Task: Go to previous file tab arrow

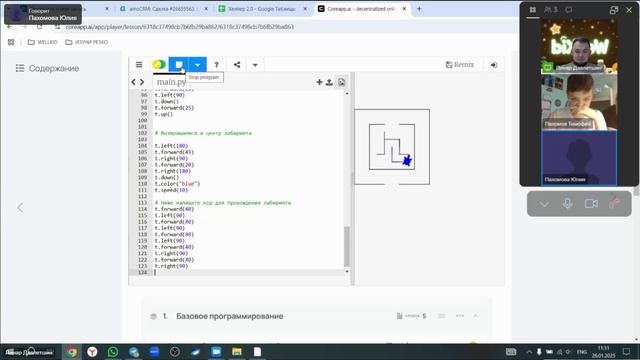Action: coord(133,82)
